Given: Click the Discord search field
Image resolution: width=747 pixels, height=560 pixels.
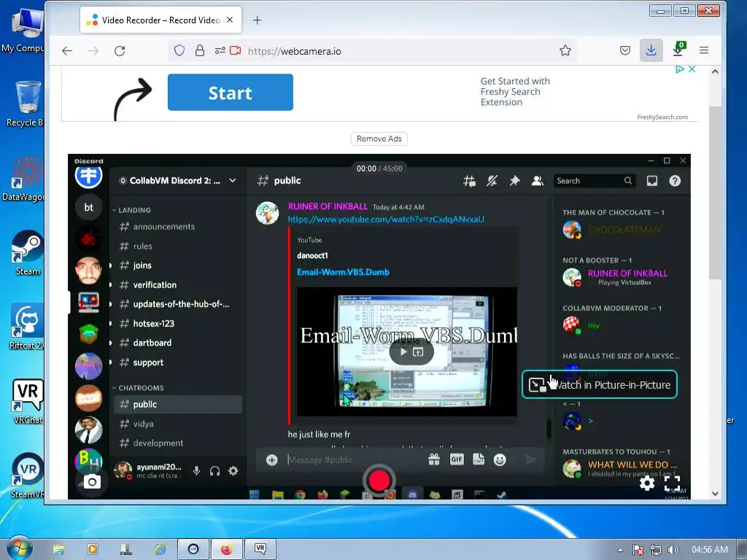Looking at the screenshot, I should click(594, 181).
